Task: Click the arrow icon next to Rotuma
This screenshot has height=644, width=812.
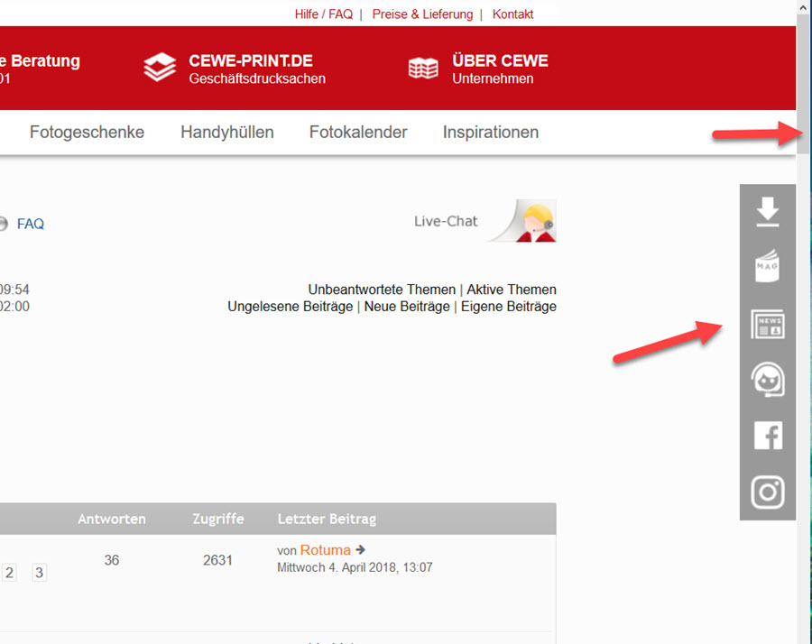Action: point(361,550)
